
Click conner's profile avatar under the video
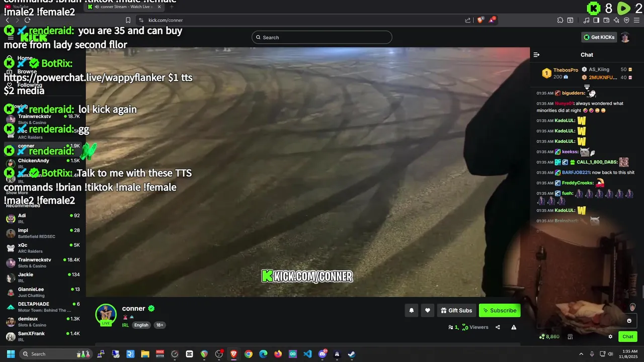(106, 315)
